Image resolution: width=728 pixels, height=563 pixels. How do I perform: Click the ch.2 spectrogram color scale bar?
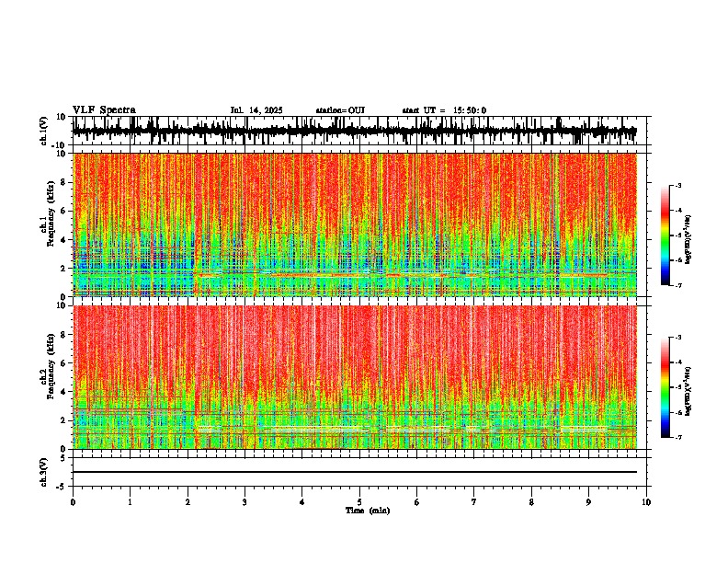click(x=665, y=387)
